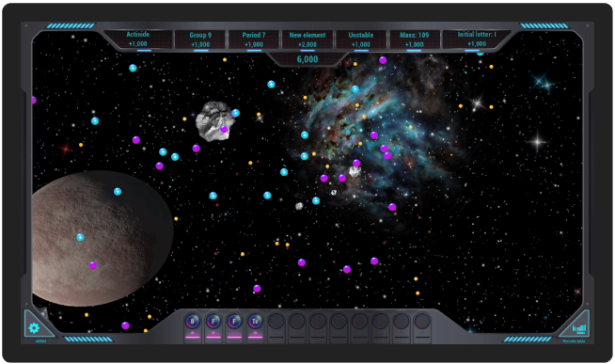Image resolution: width=615 pixels, height=364 pixels.
Task: Click the 6,000 score display
Action: coord(307,59)
